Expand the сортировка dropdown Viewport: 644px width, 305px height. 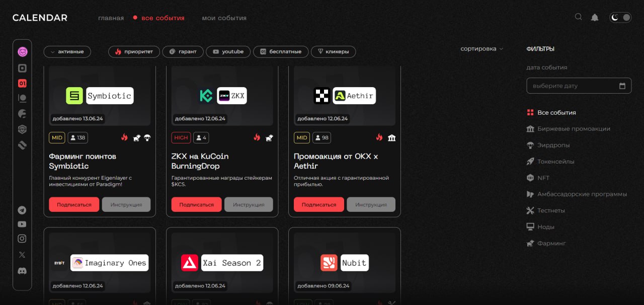481,49
